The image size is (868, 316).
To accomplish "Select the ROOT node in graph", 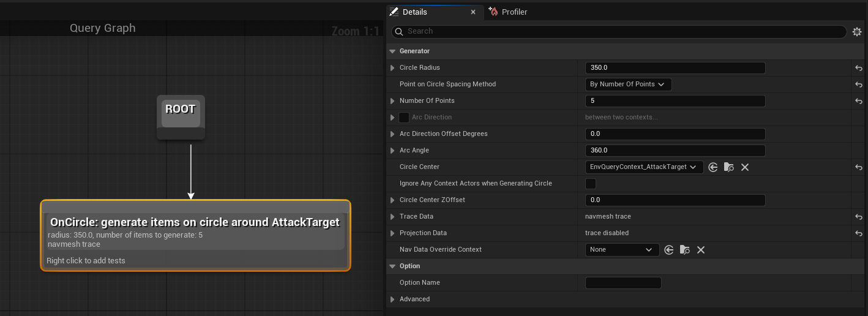I will pos(181,117).
